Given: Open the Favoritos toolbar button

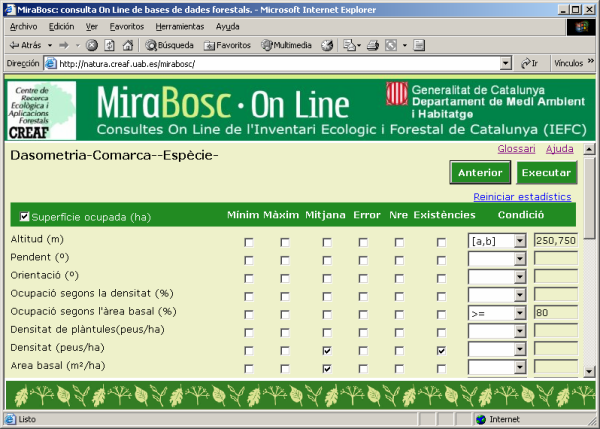Looking at the screenshot, I should click(227, 46).
